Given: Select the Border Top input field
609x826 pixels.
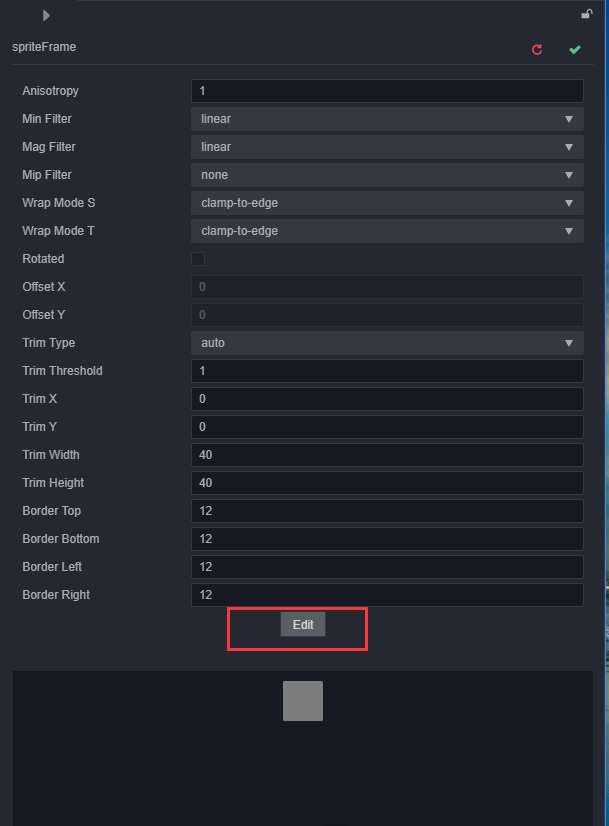Looking at the screenshot, I should [x=386, y=511].
